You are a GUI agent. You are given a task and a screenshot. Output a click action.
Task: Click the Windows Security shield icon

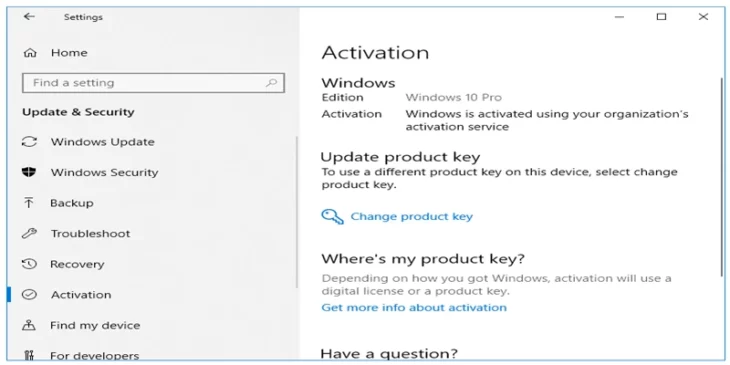(x=29, y=172)
